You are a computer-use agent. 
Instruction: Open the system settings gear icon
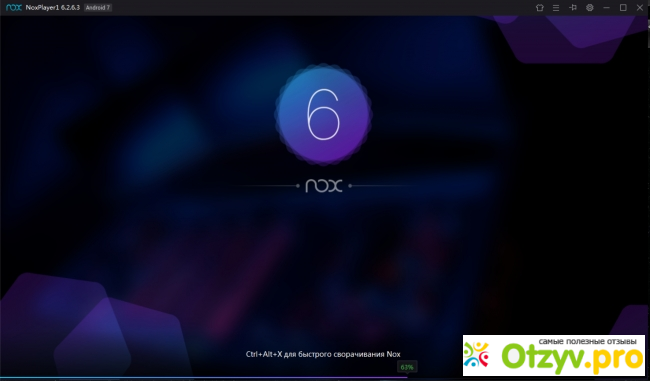click(x=589, y=7)
